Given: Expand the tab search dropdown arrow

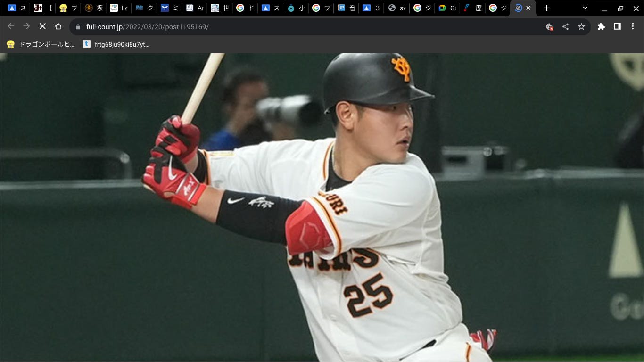Looking at the screenshot, I should coord(585,8).
